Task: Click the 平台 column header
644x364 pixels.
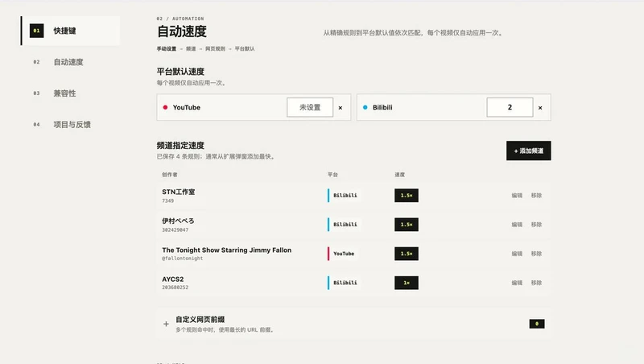Action: click(x=332, y=175)
